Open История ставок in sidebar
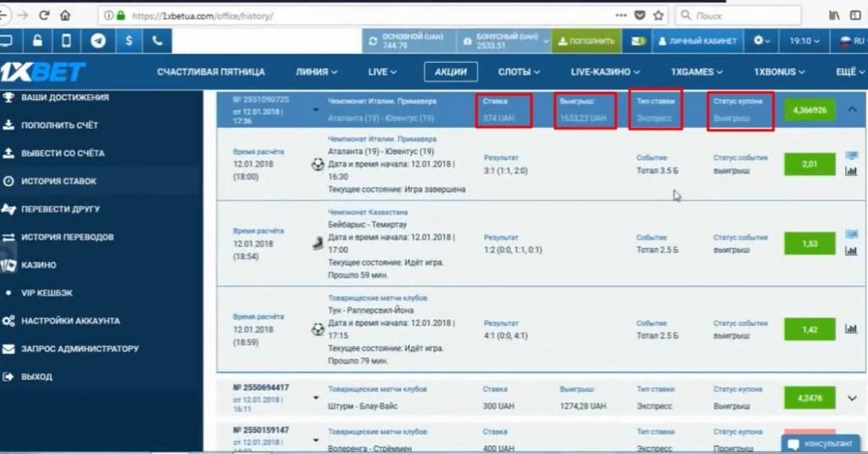This screenshot has height=454, width=868. pyautogui.click(x=58, y=180)
